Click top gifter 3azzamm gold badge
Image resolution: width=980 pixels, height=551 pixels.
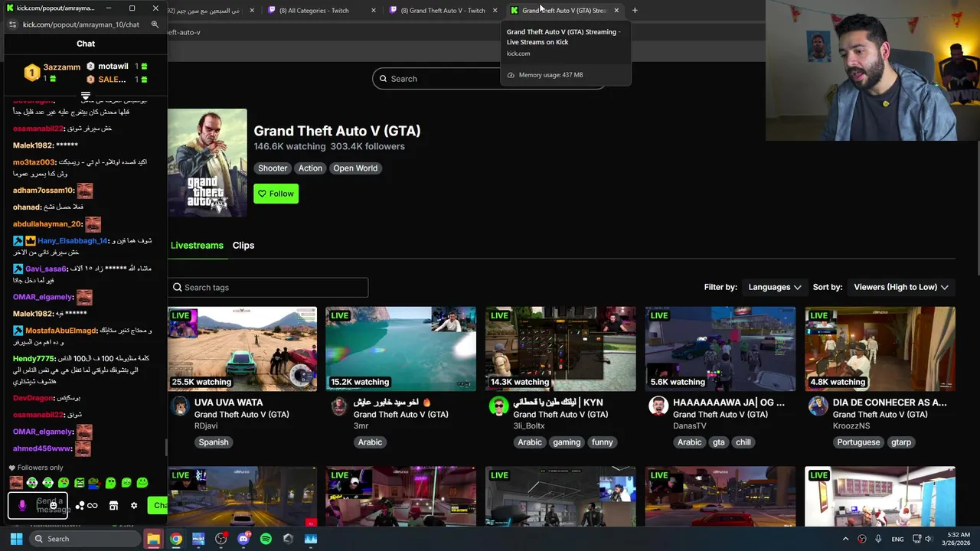tap(31, 73)
